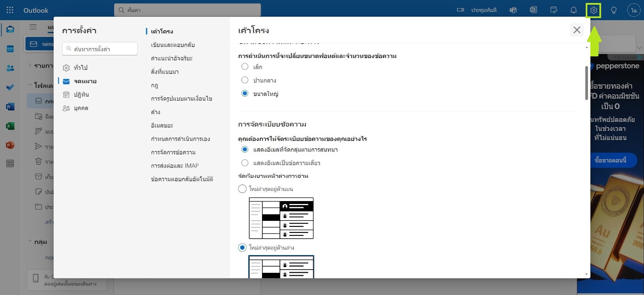Click the magnifier icon in the top search bar
This screenshot has height=295, width=644.
pos(121,10)
